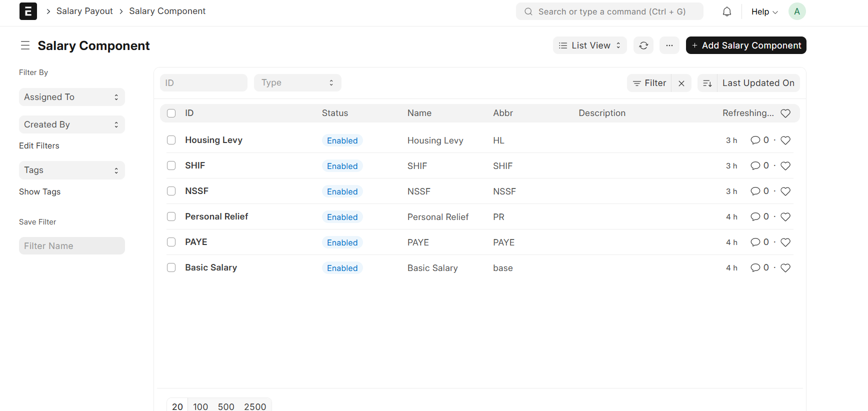Focus the search or command bar

pyautogui.click(x=609, y=11)
